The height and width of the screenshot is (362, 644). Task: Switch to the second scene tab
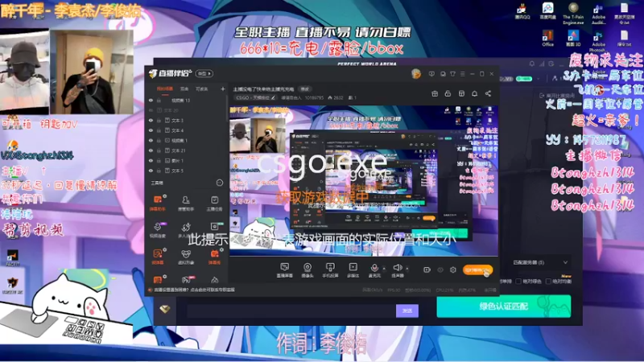click(184, 88)
